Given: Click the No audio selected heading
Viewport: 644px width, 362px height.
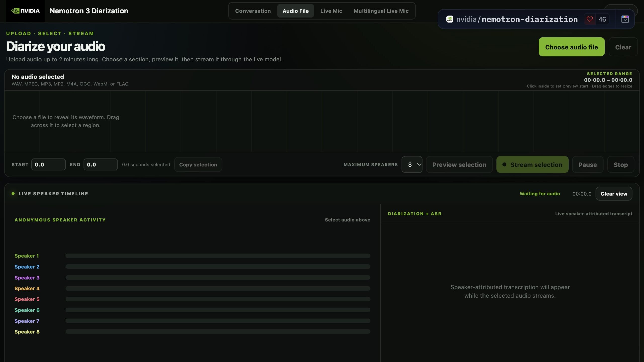Looking at the screenshot, I should pos(38,77).
